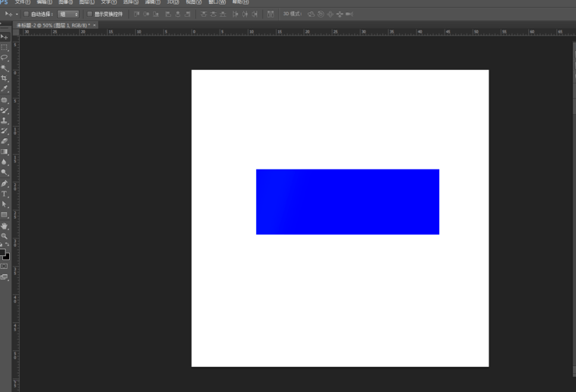
Task: Open the 文字(Y) menu
Action: pyautogui.click(x=109, y=2)
